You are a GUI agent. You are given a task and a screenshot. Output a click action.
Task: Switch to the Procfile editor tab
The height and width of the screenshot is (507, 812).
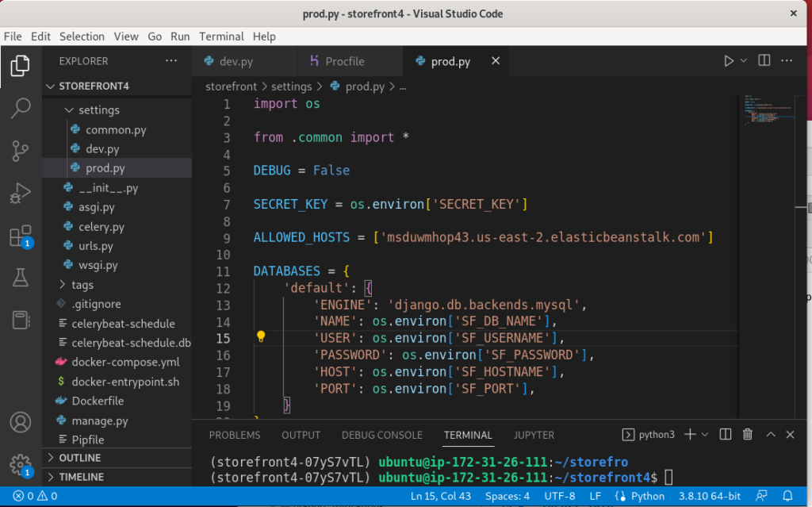(350, 61)
